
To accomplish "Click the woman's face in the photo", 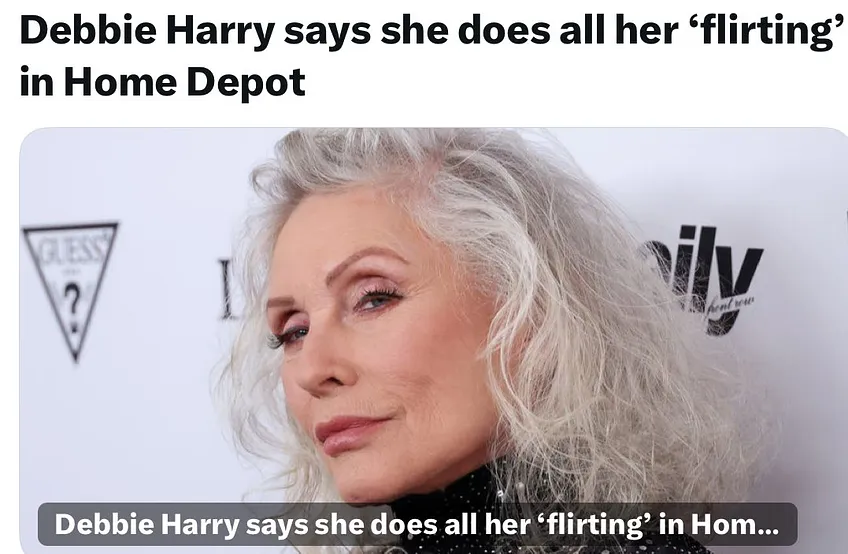I will click(373, 346).
